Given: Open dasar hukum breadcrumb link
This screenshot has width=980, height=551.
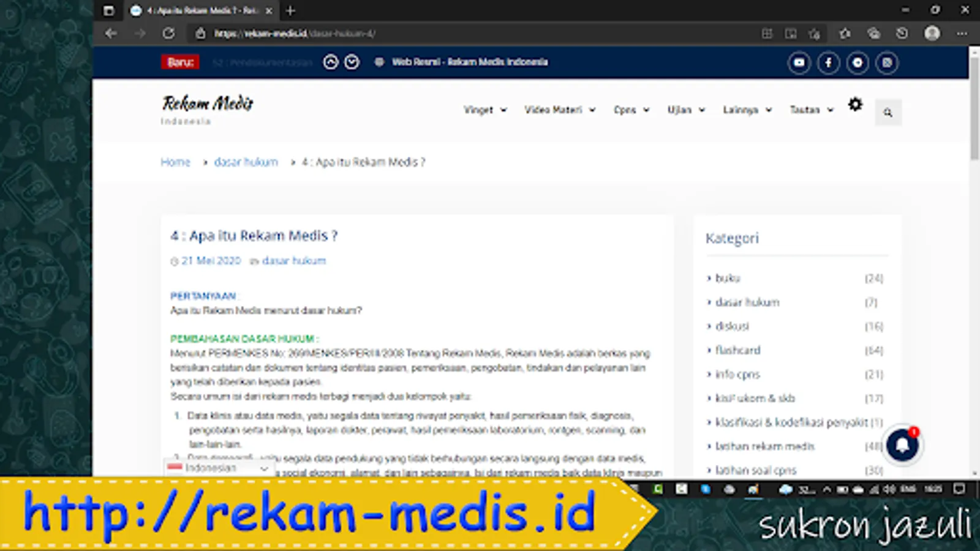Looking at the screenshot, I should [x=246, y=162].
